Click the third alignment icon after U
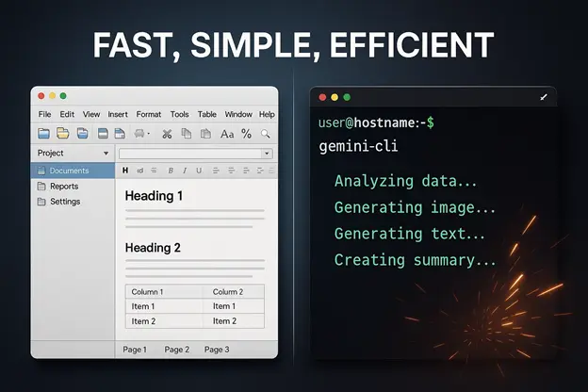 [x=246, y=171]
